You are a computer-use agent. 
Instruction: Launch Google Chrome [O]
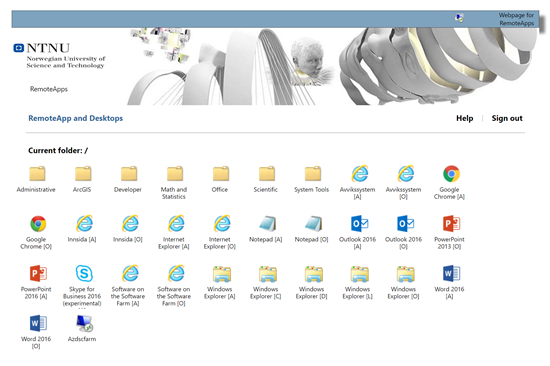click(x=36, y=232)
